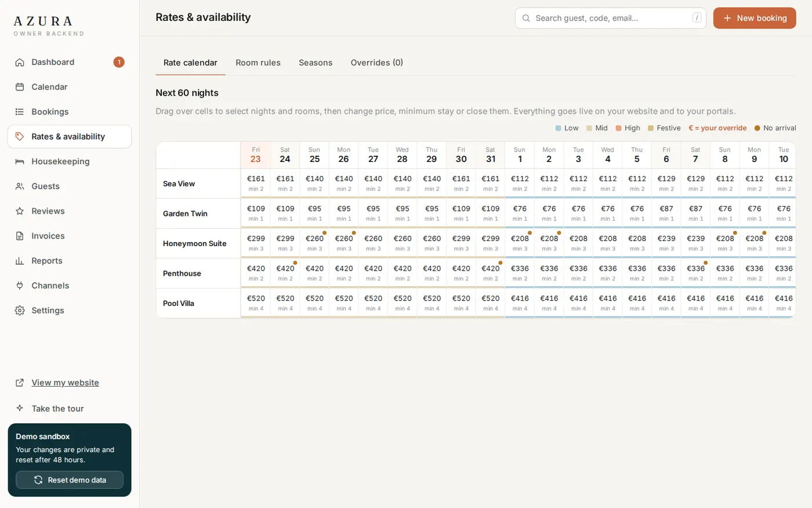Click the external link icon beside View my website
The height and width of the screenshot is (508, 812).
tap(20, 383)
